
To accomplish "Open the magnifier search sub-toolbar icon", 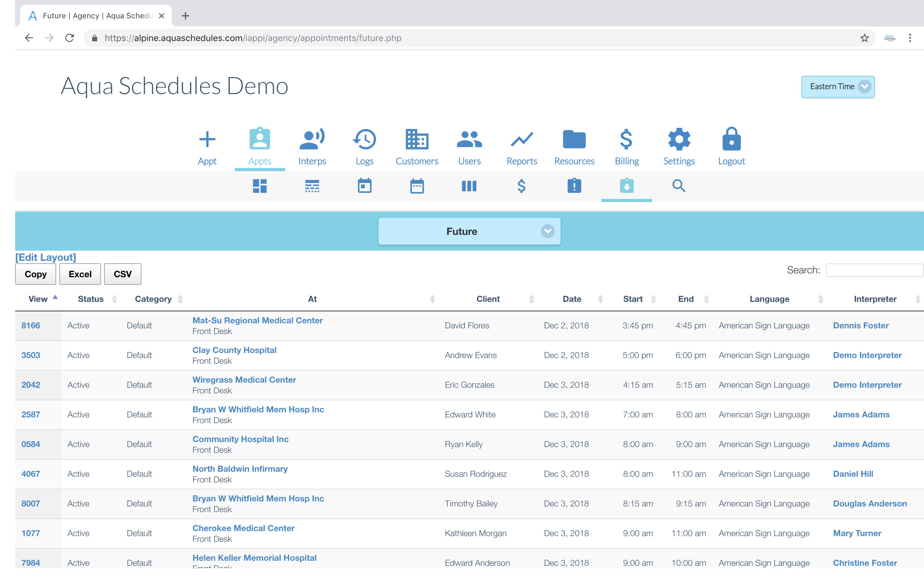I will click(x=679, y=186).
